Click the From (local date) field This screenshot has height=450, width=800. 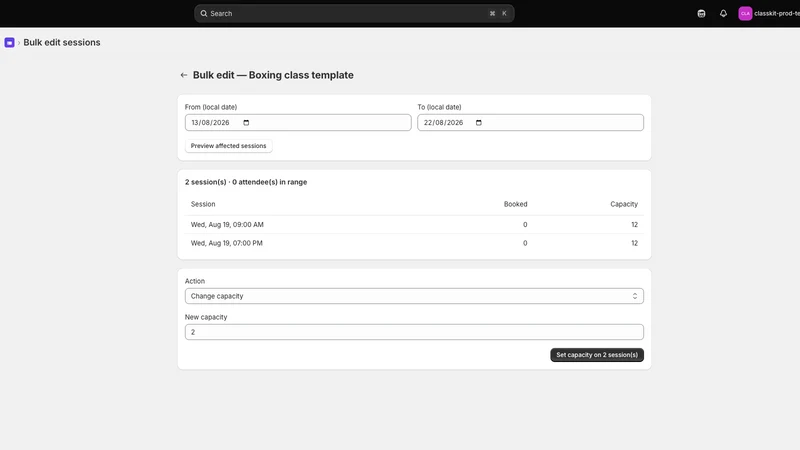tap(298, 122)
